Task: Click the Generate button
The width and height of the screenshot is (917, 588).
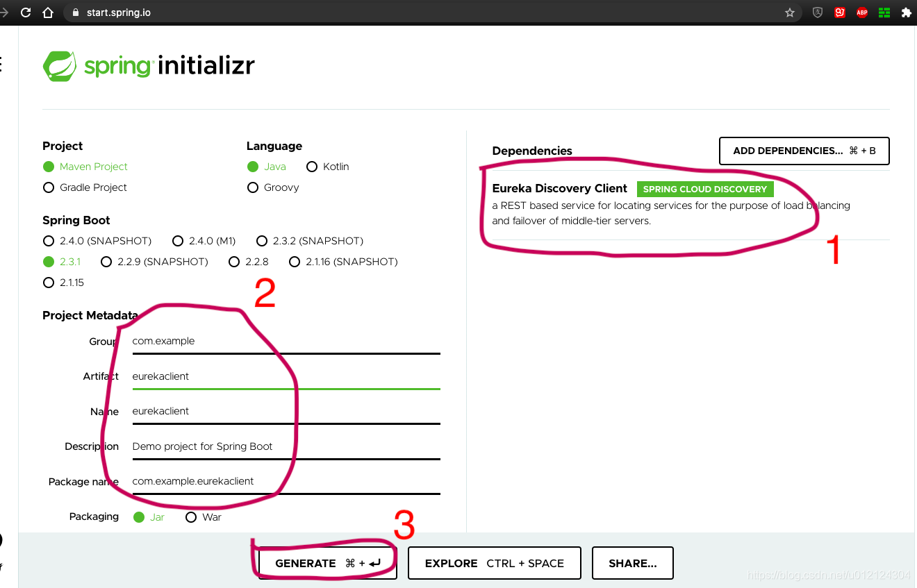Action: click(328, 563)
